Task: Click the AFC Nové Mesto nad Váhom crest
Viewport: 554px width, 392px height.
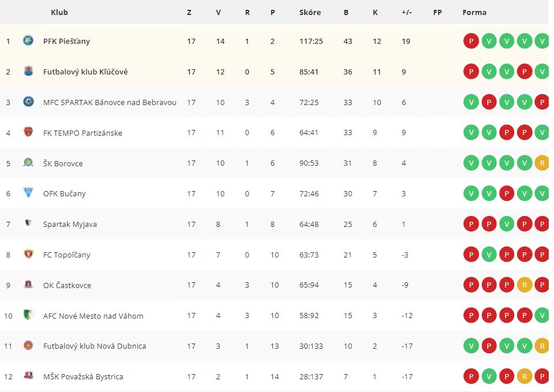Action: 28,315
